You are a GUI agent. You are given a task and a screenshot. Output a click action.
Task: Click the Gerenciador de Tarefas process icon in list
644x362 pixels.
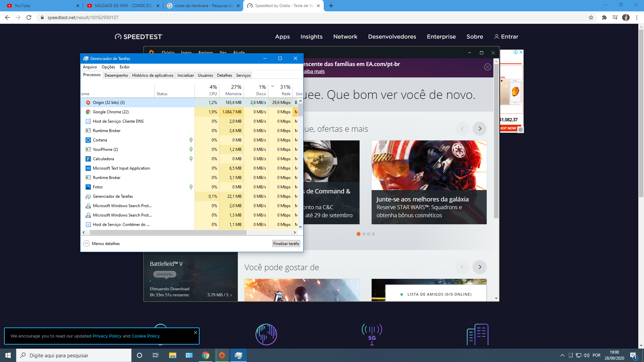click(88, 196)
